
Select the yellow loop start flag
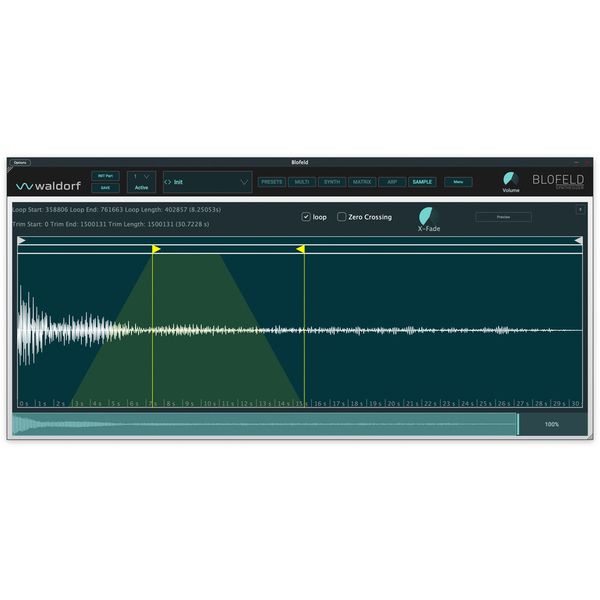click(x=156, y=249)
